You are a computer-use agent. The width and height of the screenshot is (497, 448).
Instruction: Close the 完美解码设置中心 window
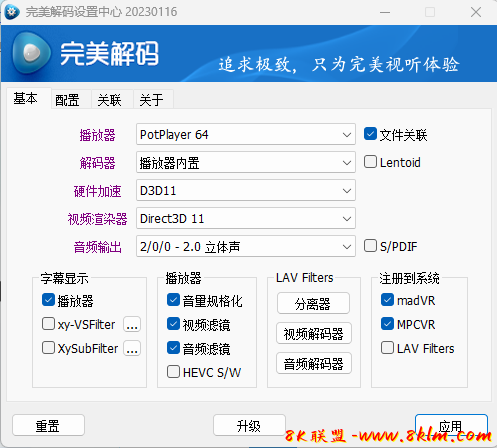pos(476,12)
